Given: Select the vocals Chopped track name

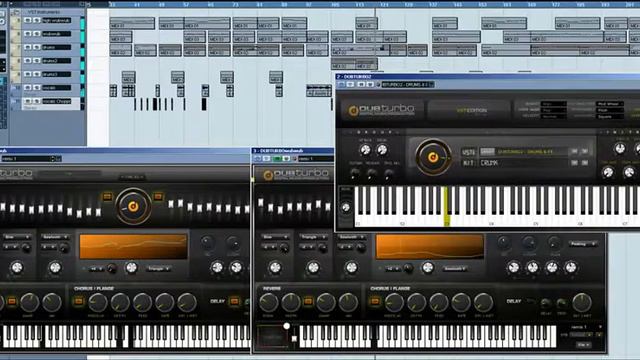Looking at the screenshot, I should pos(56,101).
